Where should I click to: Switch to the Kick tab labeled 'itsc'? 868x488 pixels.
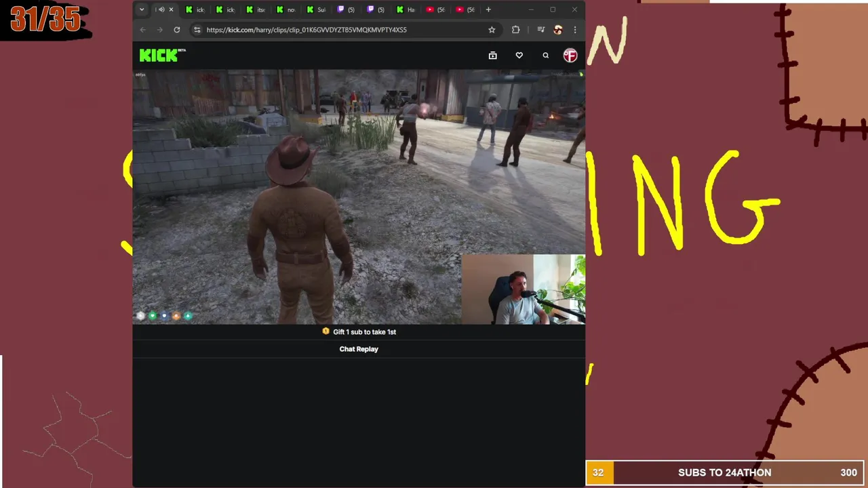pos(256,9)
